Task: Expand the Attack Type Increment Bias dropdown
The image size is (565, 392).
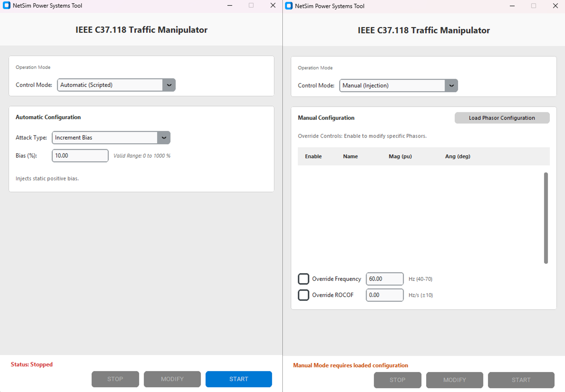Action: click(x=164, y=138)
